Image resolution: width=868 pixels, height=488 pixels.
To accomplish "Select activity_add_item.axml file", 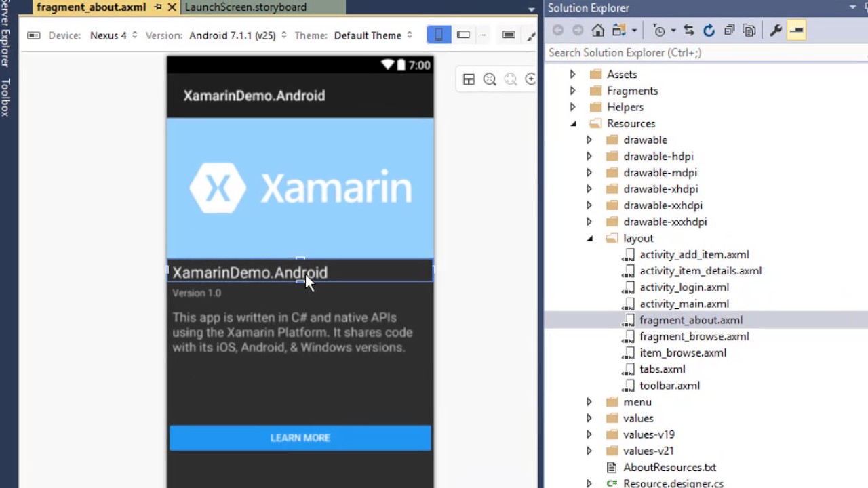I will [694, 255].
